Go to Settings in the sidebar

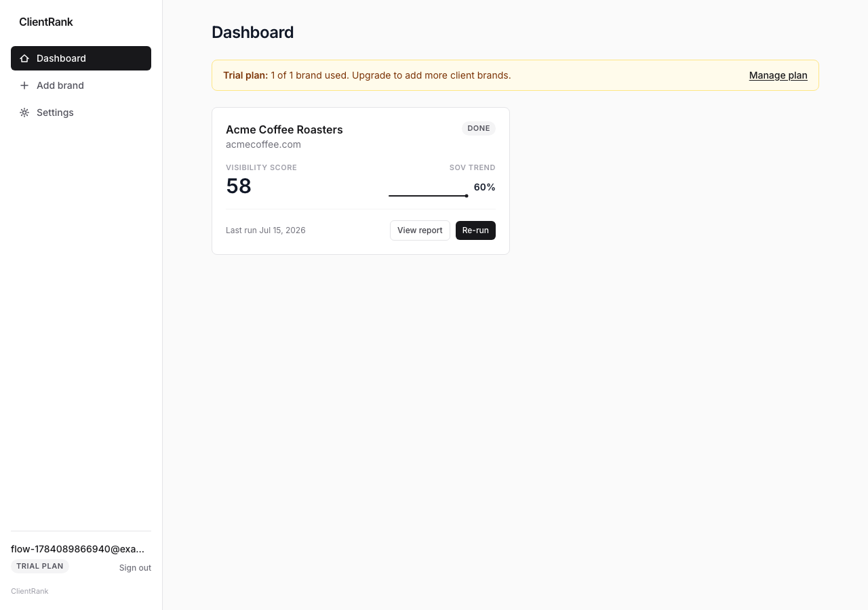81,113
